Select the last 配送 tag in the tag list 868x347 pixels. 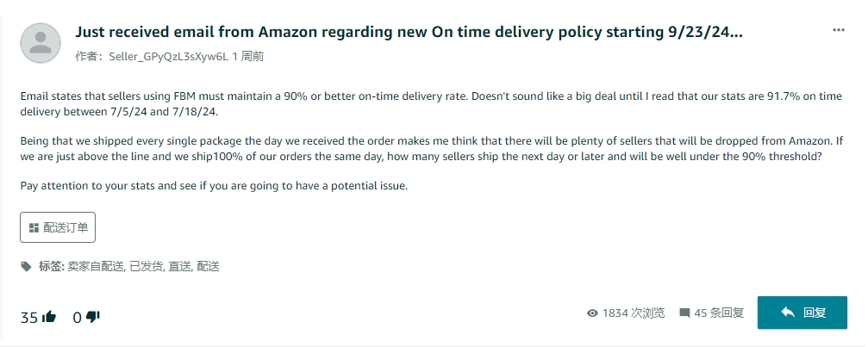coord(208,267)
